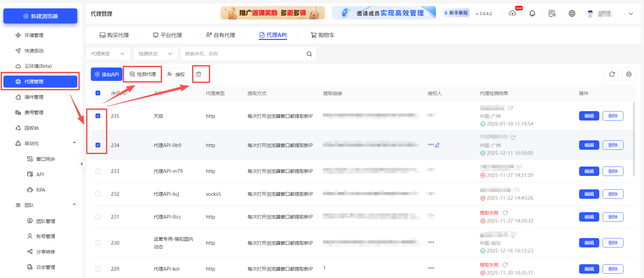Image resolution: width=644 pixels, height=278 pixels.
Task: Click 编辑 for 代理API-kol
Action: (x=589, y=269)
